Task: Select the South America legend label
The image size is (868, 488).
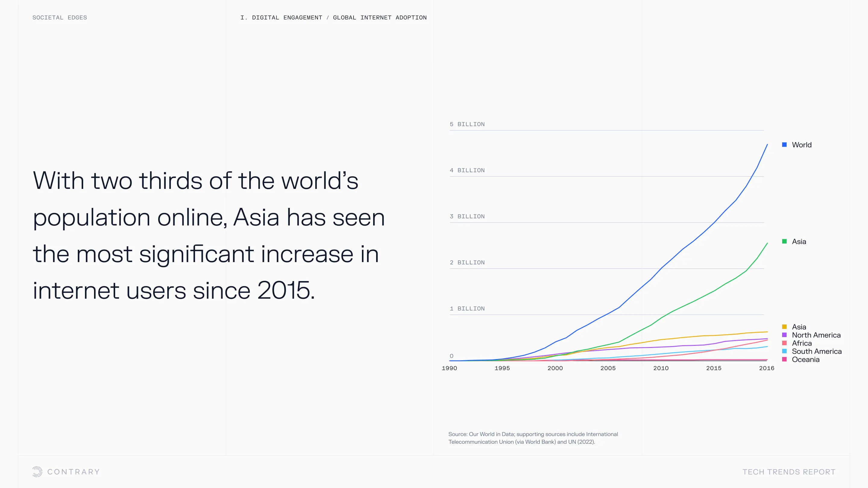Action: click(816, 351)
